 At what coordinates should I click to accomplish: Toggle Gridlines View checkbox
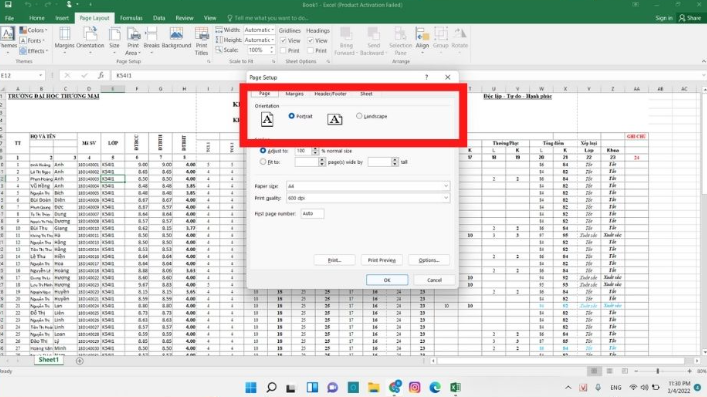coord(283,41)
